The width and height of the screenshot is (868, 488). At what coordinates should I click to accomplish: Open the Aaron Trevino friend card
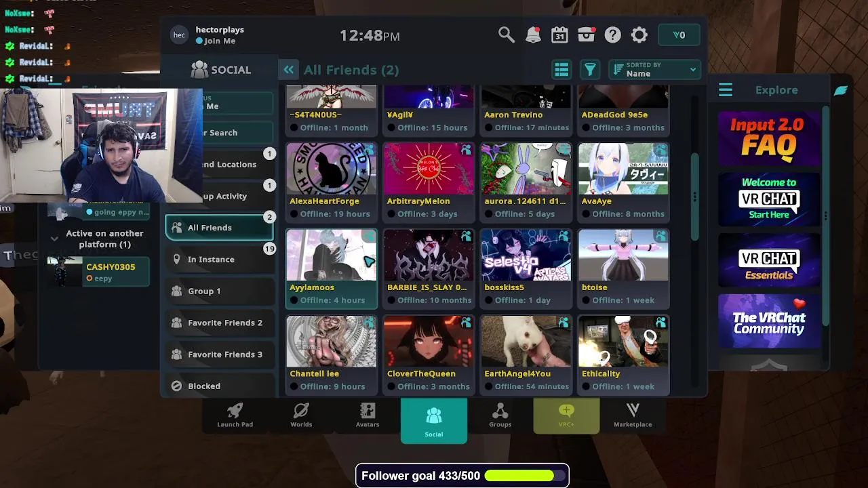click(x=526, y=110)
